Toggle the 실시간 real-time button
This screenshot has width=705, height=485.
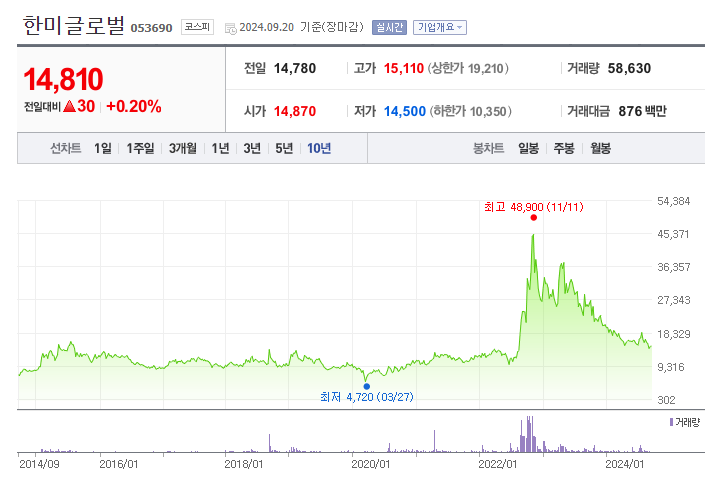tap(389, 27)
